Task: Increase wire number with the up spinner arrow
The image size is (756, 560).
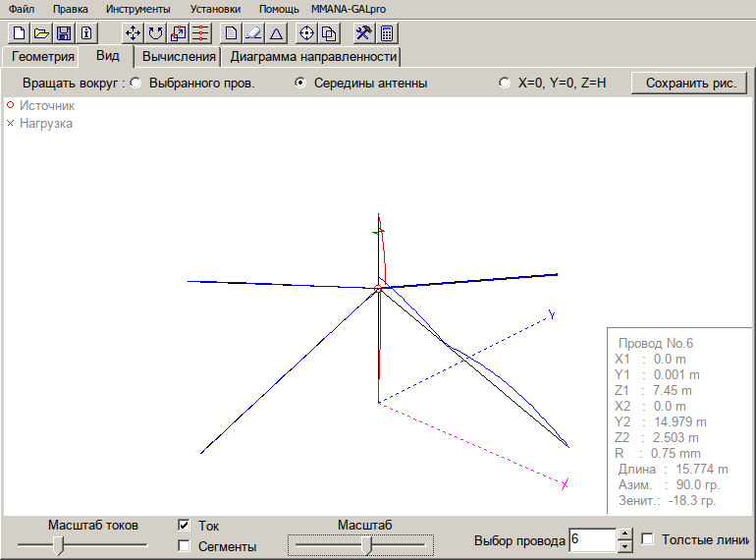Action: click(x=624, y=534)
